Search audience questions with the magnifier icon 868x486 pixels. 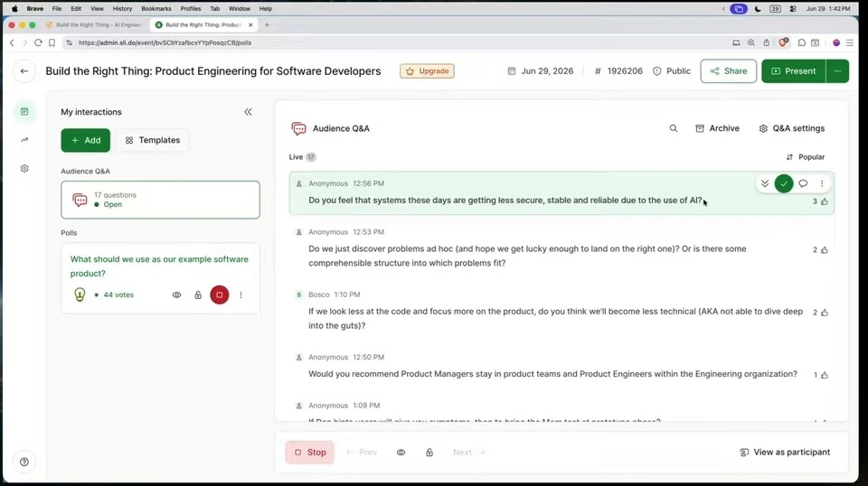click(673, 128)
